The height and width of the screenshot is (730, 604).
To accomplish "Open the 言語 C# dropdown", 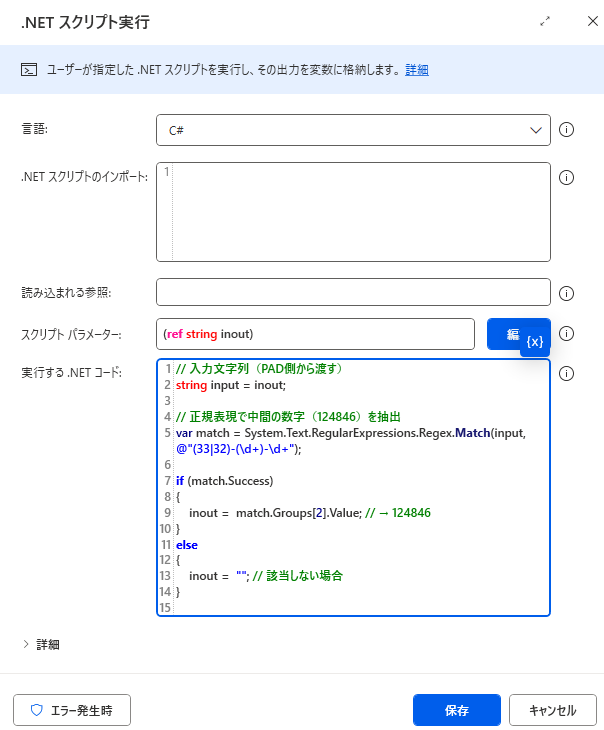I will [x=353, y=130].
